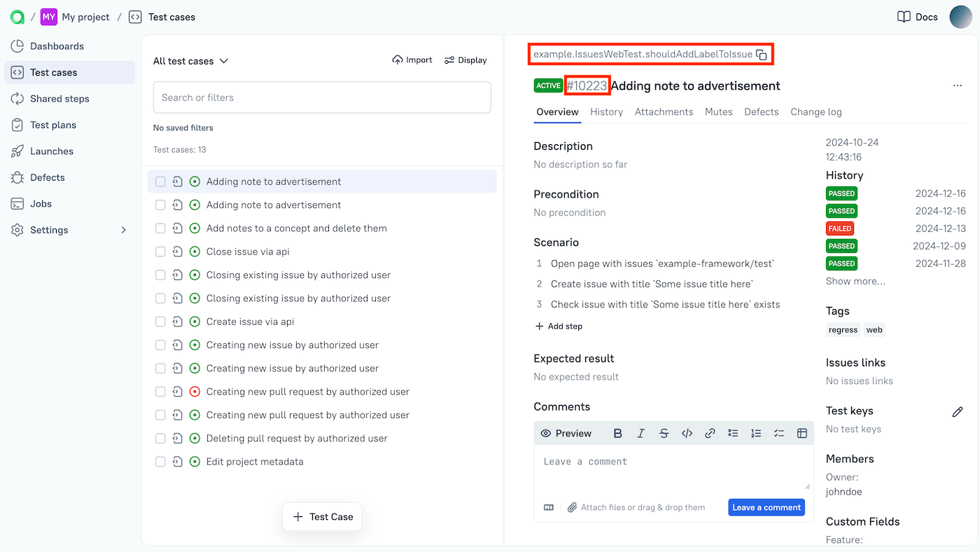This screenshot has width=980, height=552.
Task: Attach files using the paperclip icon
Action: tap(573, 507)
